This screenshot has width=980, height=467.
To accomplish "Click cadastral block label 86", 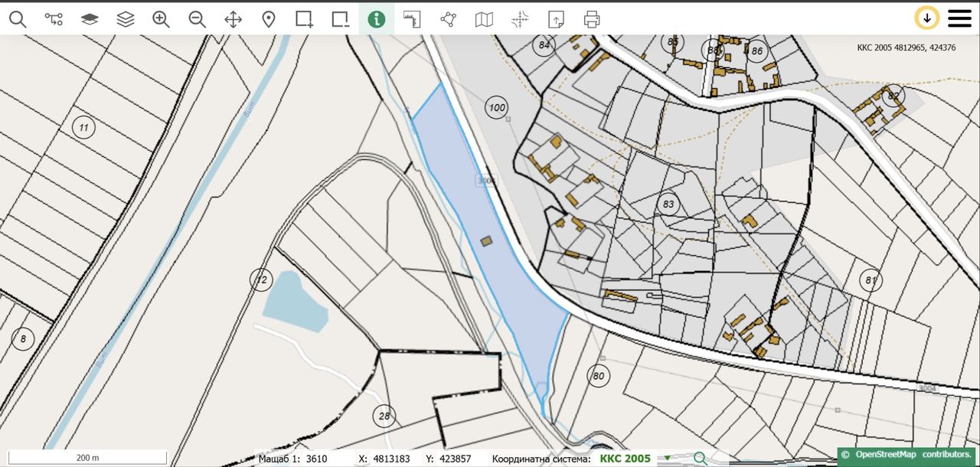I will (757, 51).
